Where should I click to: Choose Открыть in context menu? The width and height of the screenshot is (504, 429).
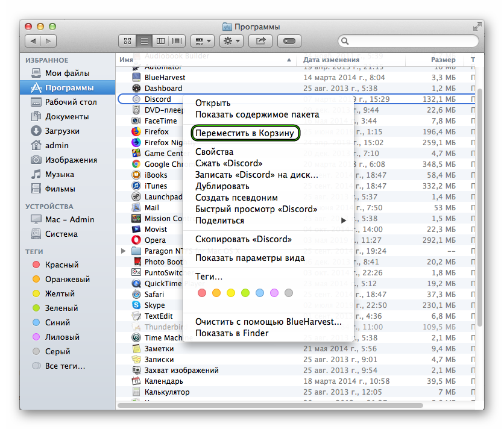coord(268,103)
